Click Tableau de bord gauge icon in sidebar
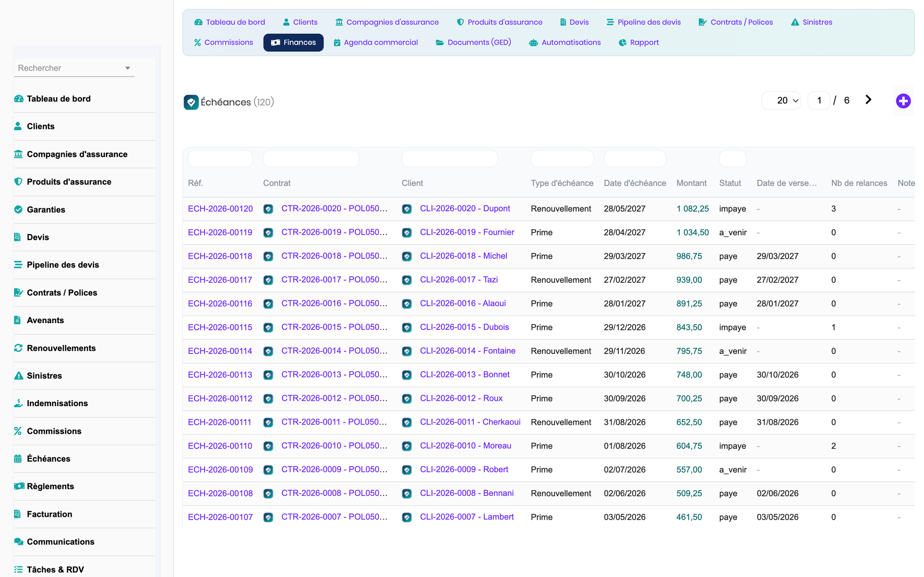Image resolution: width=924 pixels, height=577 pixels. tap(19, 99)
